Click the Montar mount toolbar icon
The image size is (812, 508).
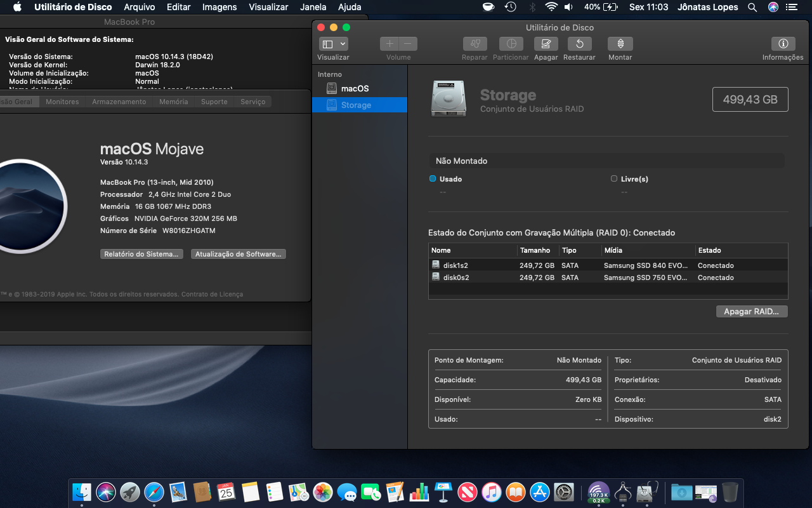click(620, 44)
